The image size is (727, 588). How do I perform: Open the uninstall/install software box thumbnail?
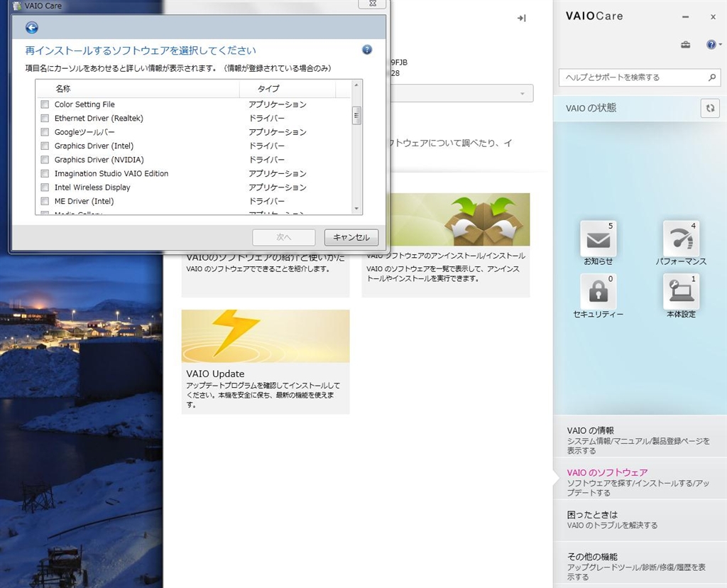click(x=460, y=219)
